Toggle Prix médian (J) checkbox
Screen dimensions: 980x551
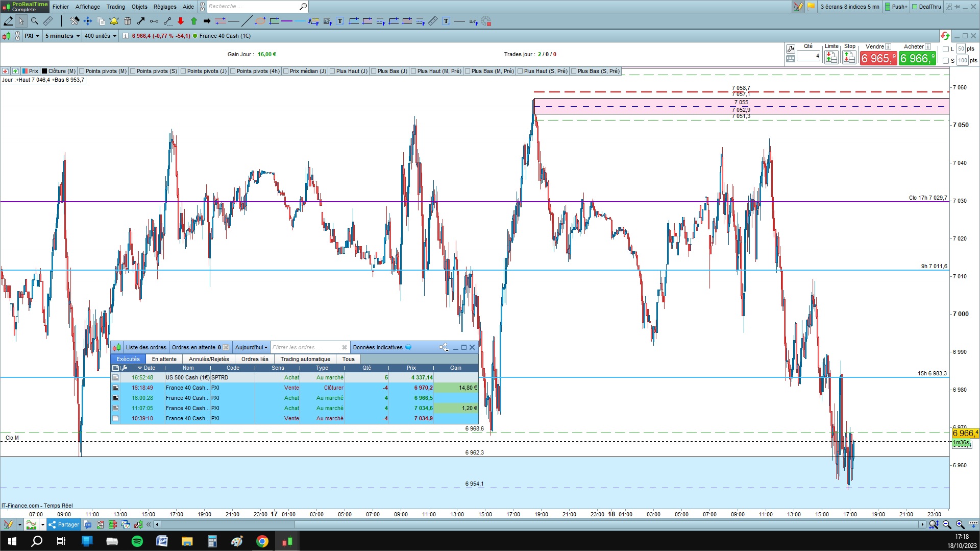click(286, 71)
